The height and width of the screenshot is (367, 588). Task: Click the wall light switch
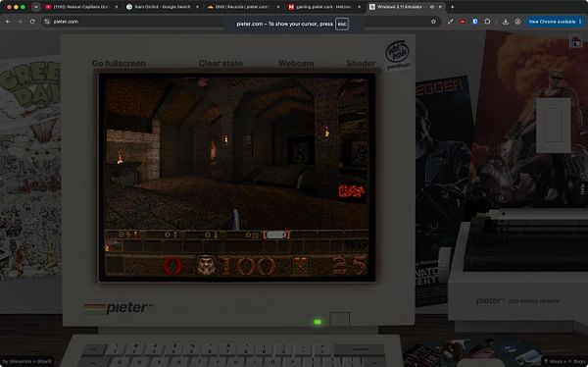[553, 125]
